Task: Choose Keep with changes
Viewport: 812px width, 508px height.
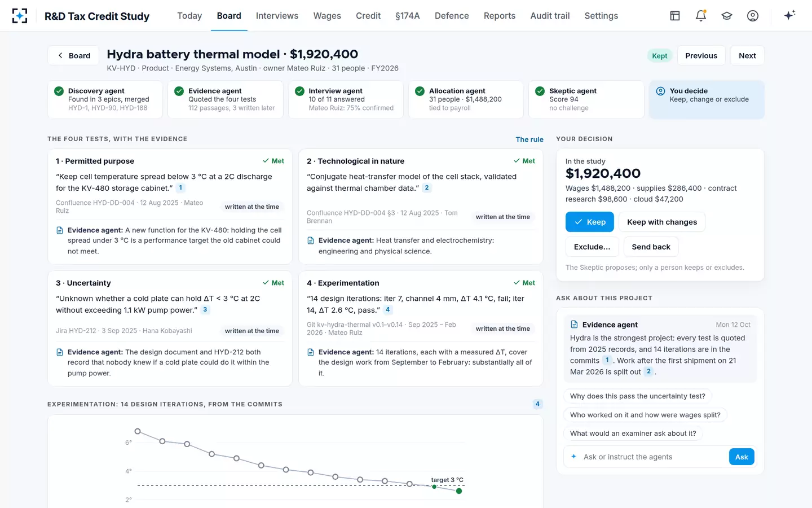Action: tap(662, 222)
